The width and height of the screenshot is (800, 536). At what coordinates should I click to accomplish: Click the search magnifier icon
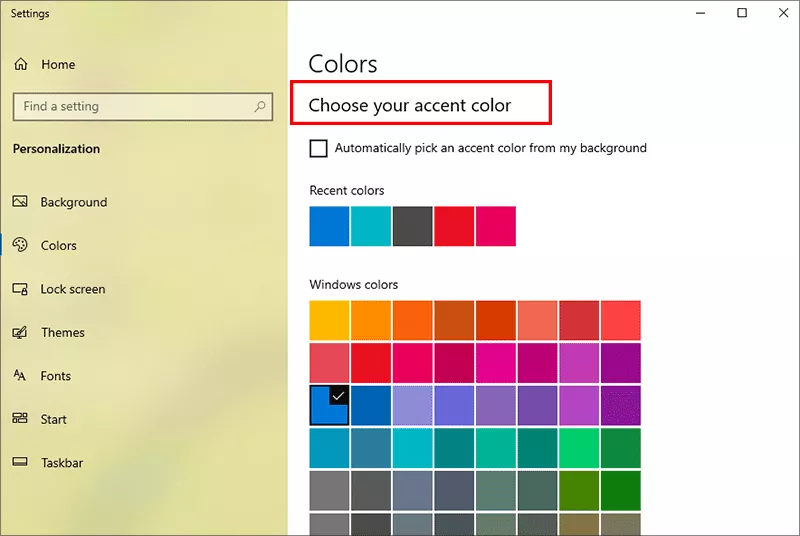tap(260, 106)
